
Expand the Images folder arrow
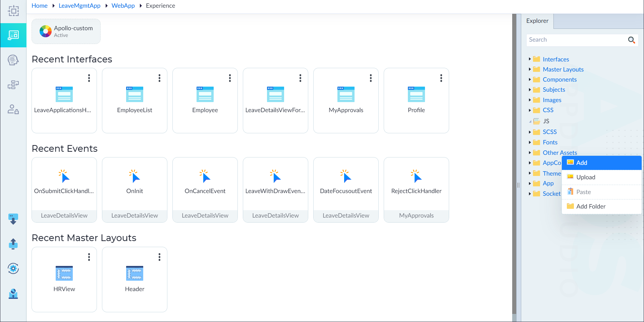point(530,100)
